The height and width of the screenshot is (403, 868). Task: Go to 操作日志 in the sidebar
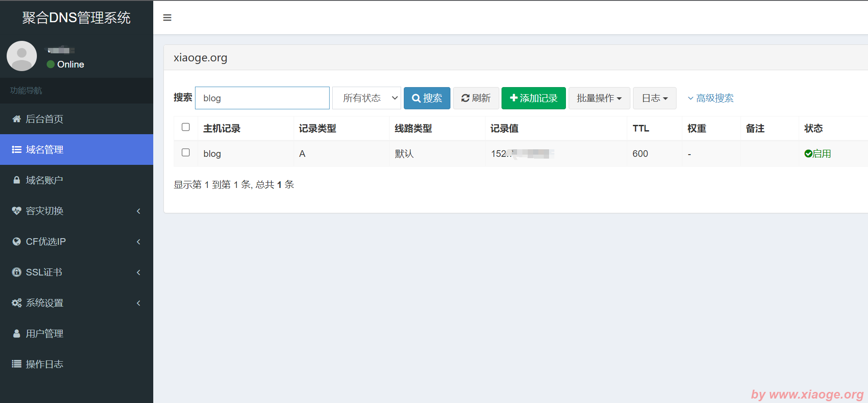(x=44, y=364)
